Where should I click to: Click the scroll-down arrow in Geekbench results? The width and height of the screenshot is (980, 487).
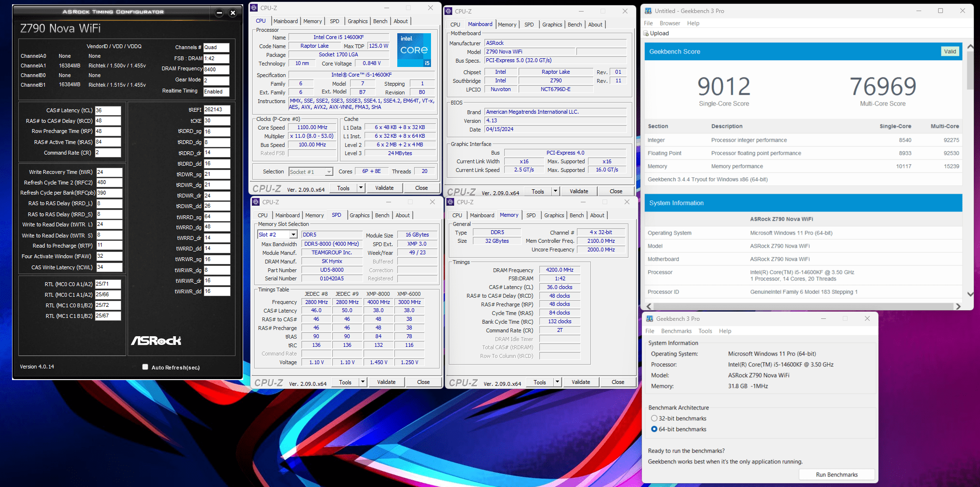coord(970,294)
